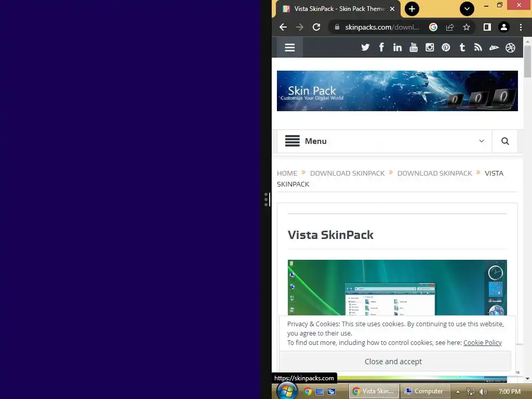Click Switch between windows icon
Viewport: 532px width, 399px height.
tap(331, 392)
